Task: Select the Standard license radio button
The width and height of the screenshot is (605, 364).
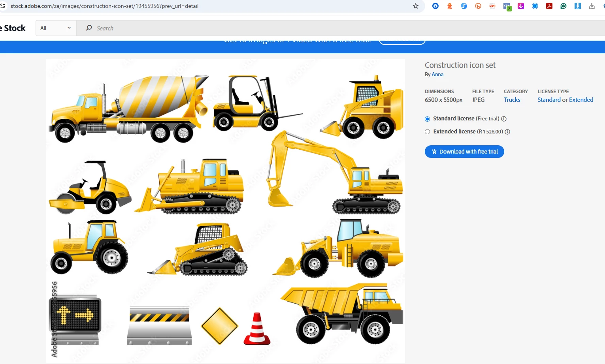Action: (x=427, y=119)
